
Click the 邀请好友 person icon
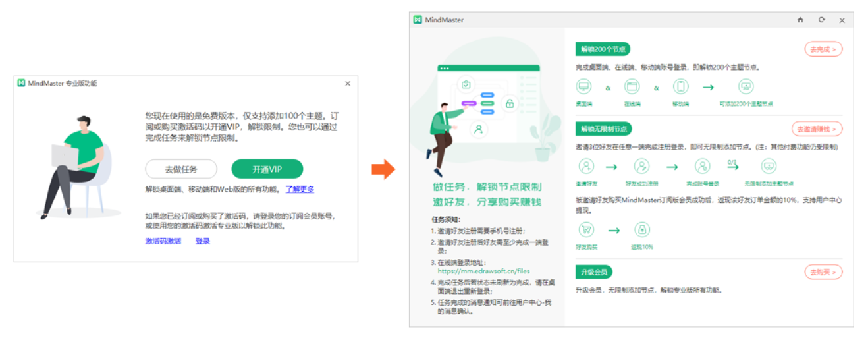[585, 166]
